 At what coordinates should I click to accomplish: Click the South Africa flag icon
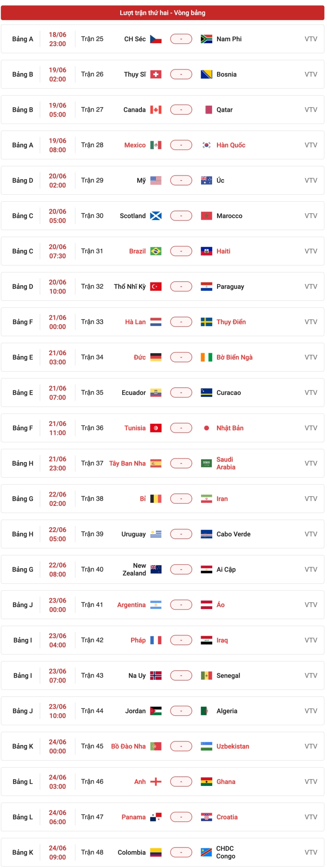pyautogui.click(x=206, y=39)
